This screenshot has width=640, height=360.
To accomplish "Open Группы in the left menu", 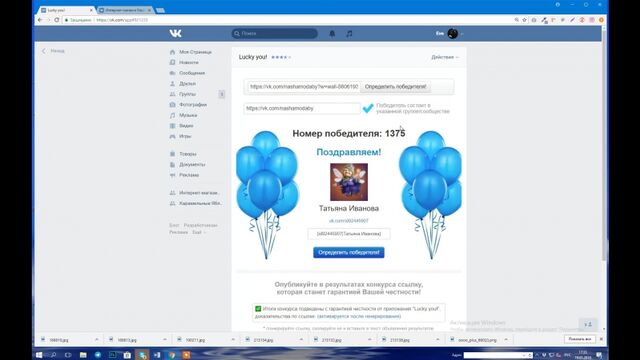I will click(x=187, y=94).
